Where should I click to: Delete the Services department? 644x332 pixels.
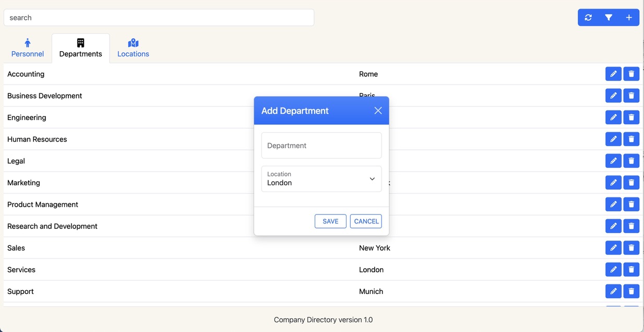[x=631, y=269]
